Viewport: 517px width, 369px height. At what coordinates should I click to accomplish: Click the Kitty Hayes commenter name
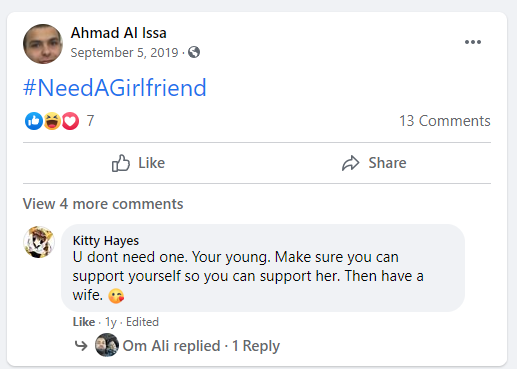click(106, 240)
